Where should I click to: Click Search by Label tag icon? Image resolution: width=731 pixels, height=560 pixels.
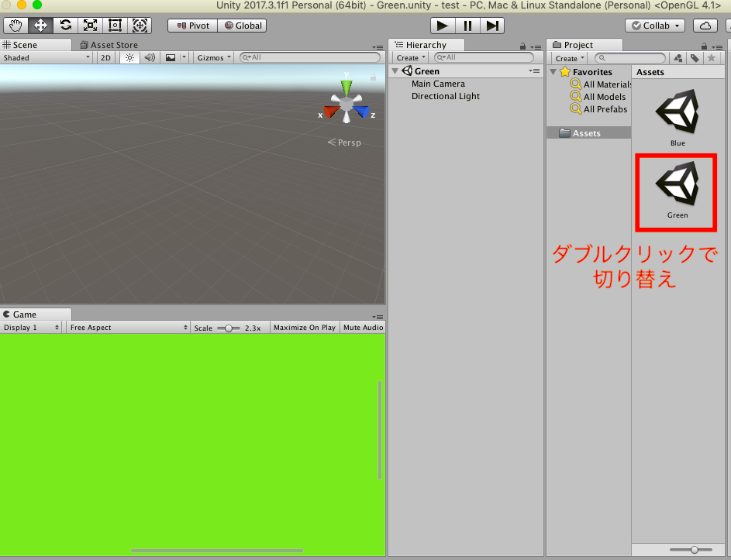(x=695, y=58)
